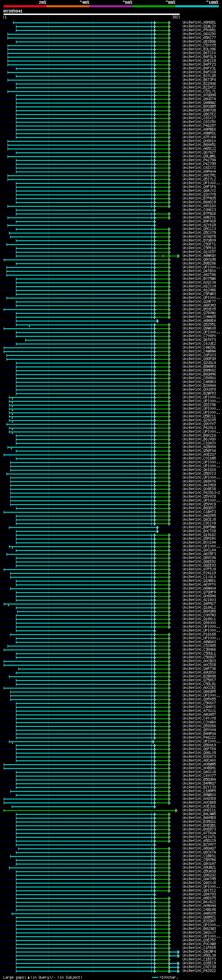Select the UniRef100_C5M7R6 label
The width and height of the screenshot is (222, 980).
click(x=199, y=860)
